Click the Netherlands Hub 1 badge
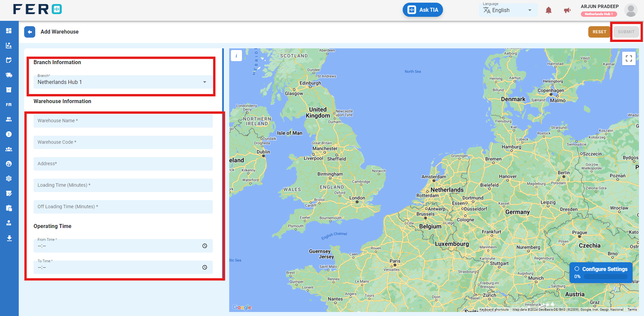This screenshot has height=316, width=644. tap(599, 14)
